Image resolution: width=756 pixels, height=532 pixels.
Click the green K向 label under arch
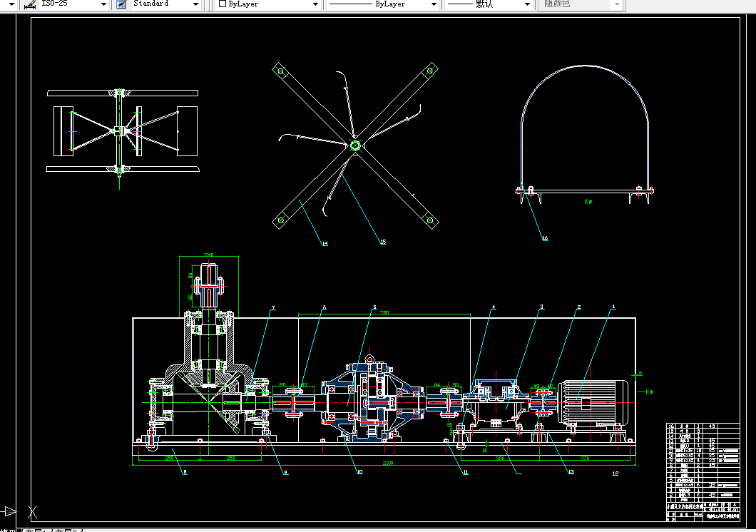coord(588,201)
